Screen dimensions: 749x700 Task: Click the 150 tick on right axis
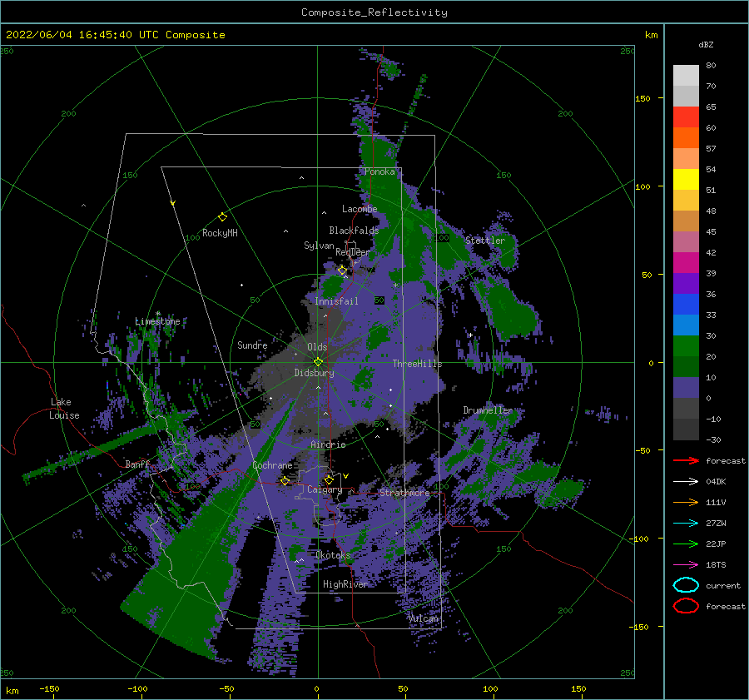pyautogui.click(x=642, y=98)
